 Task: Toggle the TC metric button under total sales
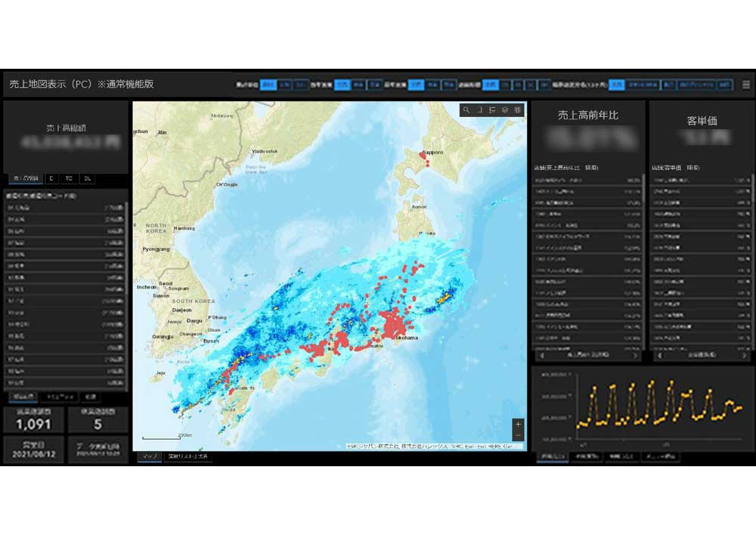(x=69, y=179)
